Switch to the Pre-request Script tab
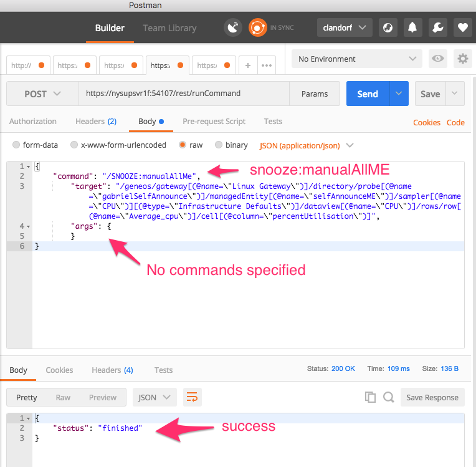This screenshot has width=476, height=467. click(214, 122)
